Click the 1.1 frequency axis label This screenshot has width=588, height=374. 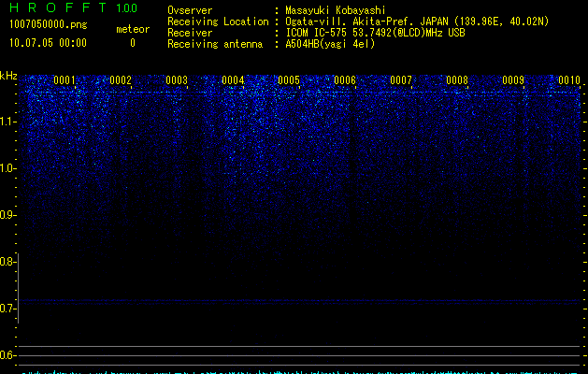7,122
